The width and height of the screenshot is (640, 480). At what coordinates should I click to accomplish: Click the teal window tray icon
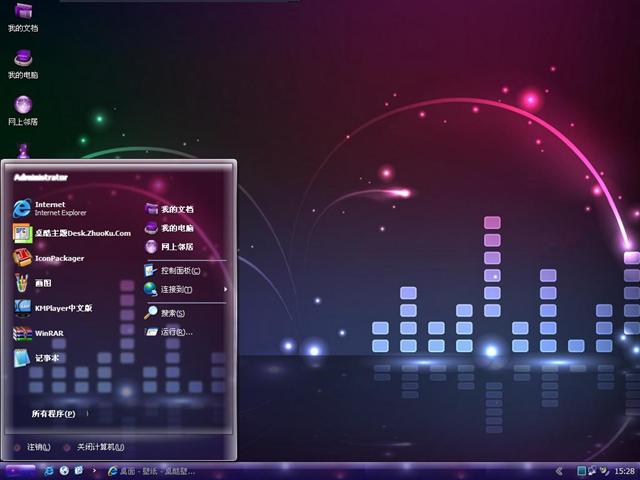click(581, 471)
